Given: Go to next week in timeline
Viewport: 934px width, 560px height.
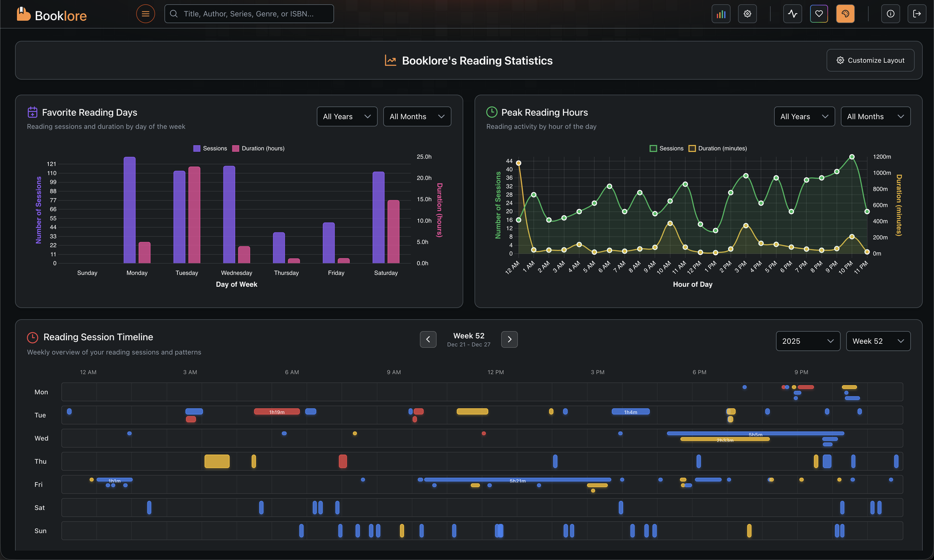Looking at the screenshot, I should (510, 340).
